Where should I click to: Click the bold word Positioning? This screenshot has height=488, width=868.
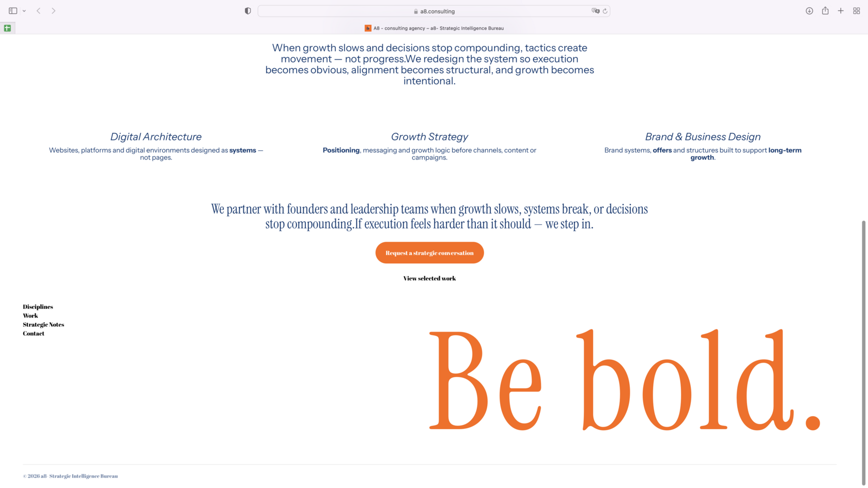click(341, 150)
